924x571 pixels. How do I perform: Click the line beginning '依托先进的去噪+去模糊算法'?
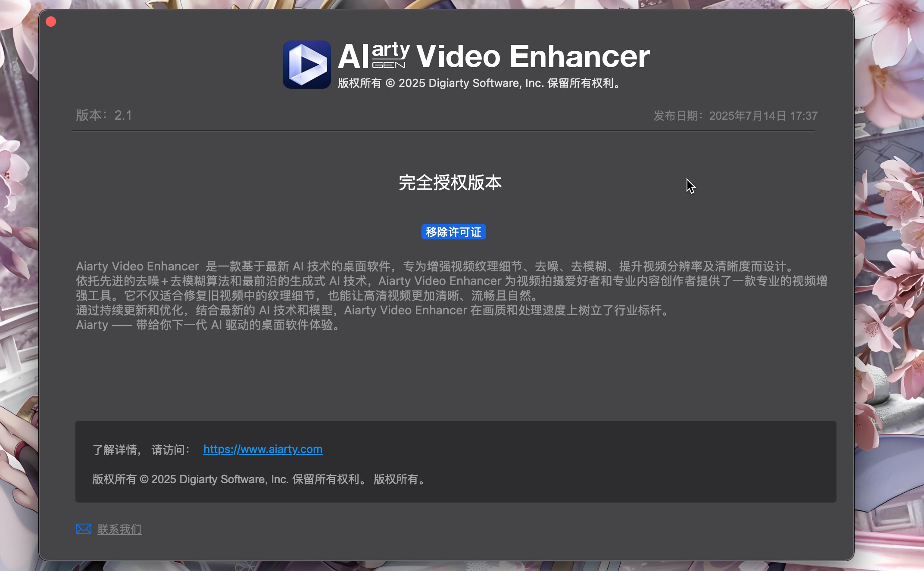[452, 281]
